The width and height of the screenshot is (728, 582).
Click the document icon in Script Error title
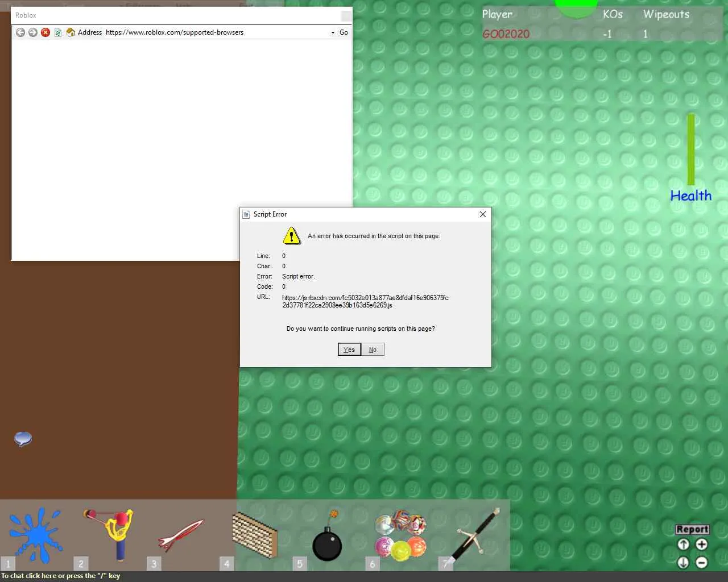coord(246,214)
